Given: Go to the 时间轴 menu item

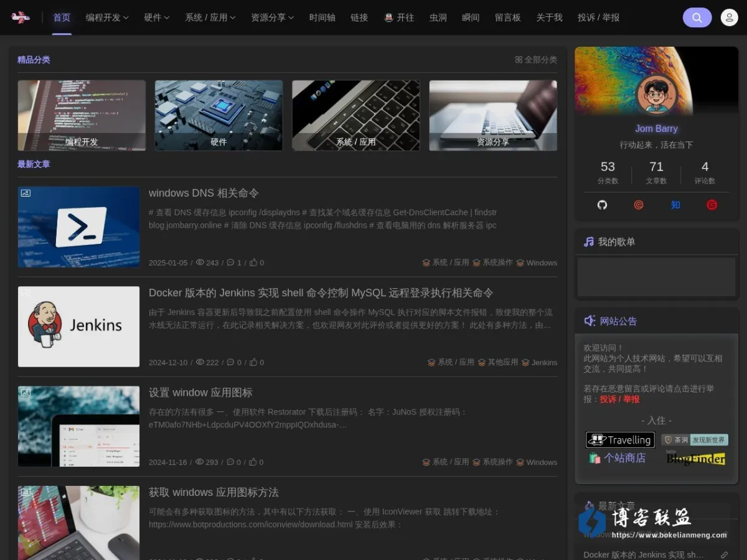Looking at the screenshot, I should coord(322,17).
